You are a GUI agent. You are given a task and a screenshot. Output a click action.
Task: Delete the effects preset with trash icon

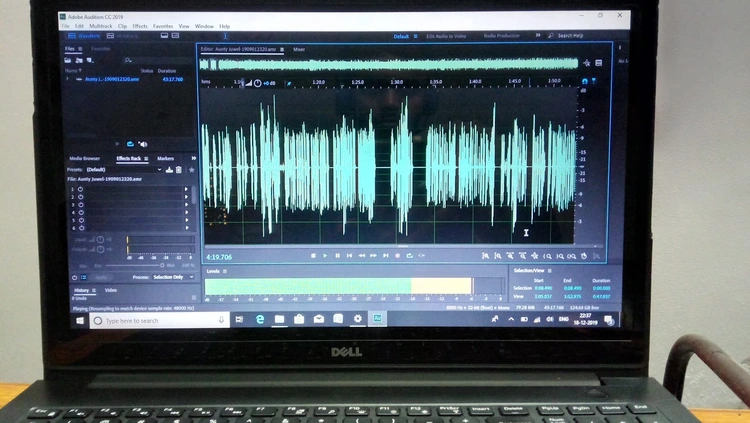pos(179,170)
